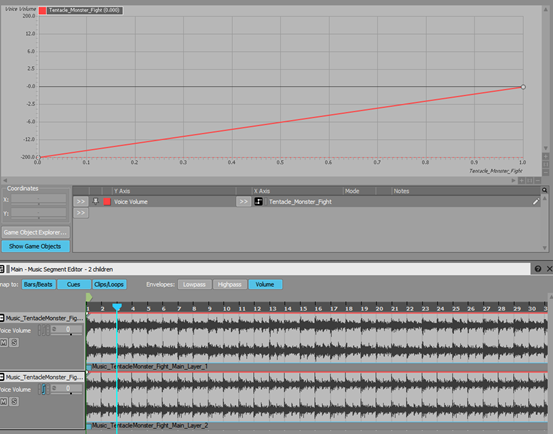
Task: Select the curve point at 1.0 on graph
Action: (523, 87)
